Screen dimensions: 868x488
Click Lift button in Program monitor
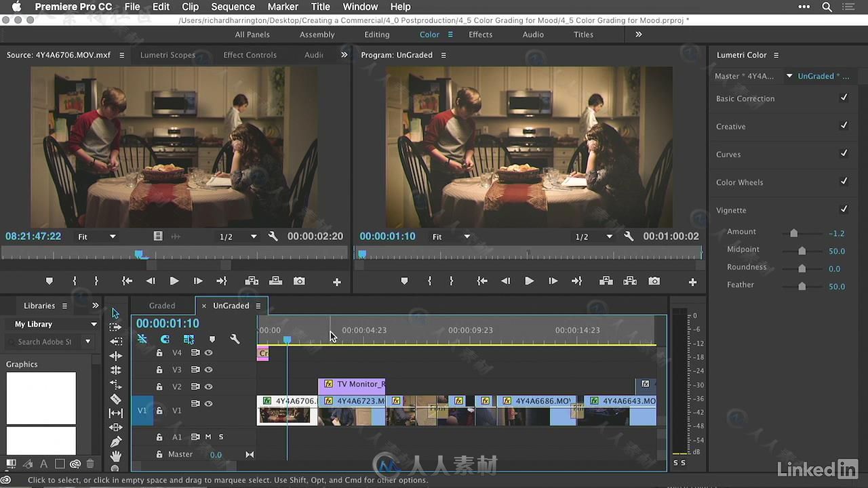tap(606, 281)
